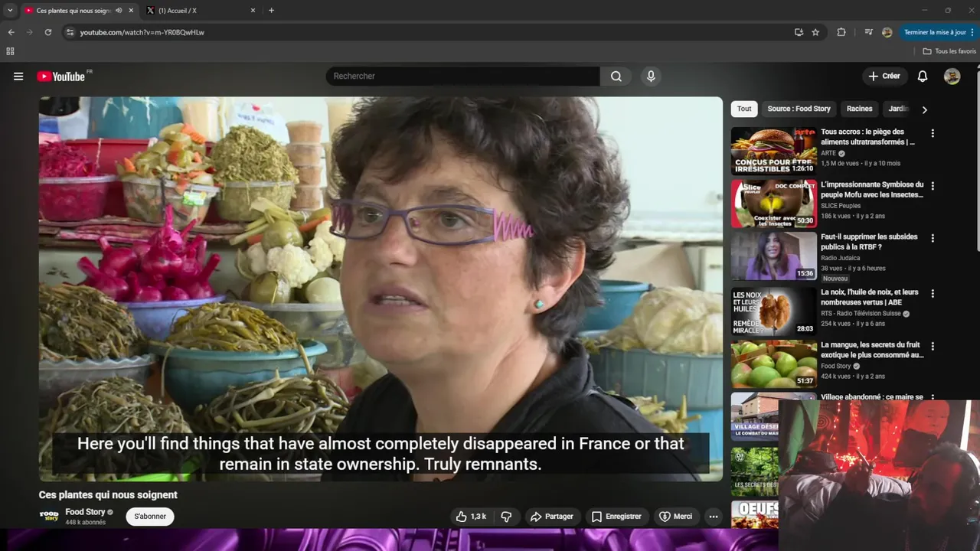Open the notifications bell

pos(923,76)
